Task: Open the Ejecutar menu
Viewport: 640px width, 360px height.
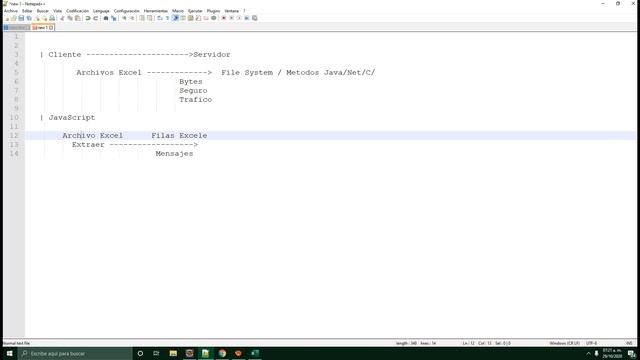Action: pyautogui.click(x=195, y=11)
